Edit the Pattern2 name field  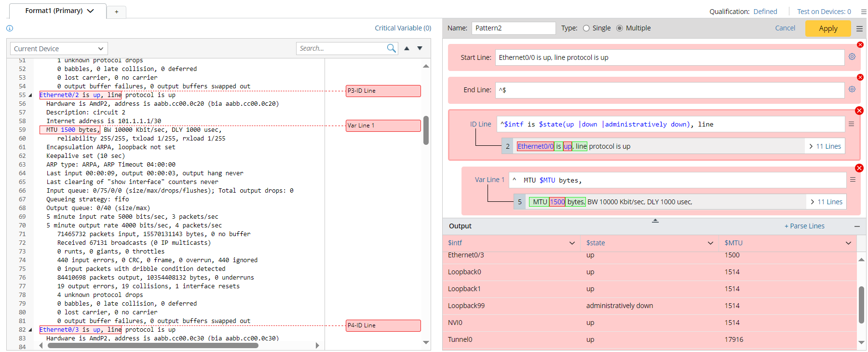pos(513,28)
